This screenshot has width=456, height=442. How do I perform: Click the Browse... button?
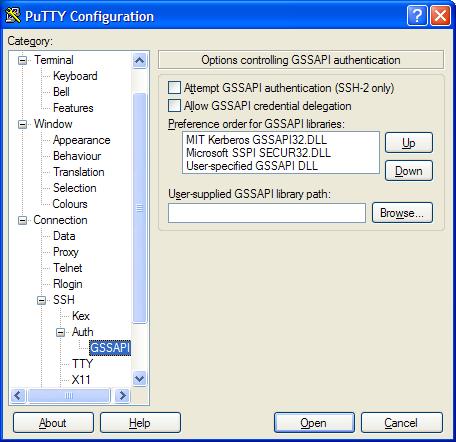click(402, 212)
